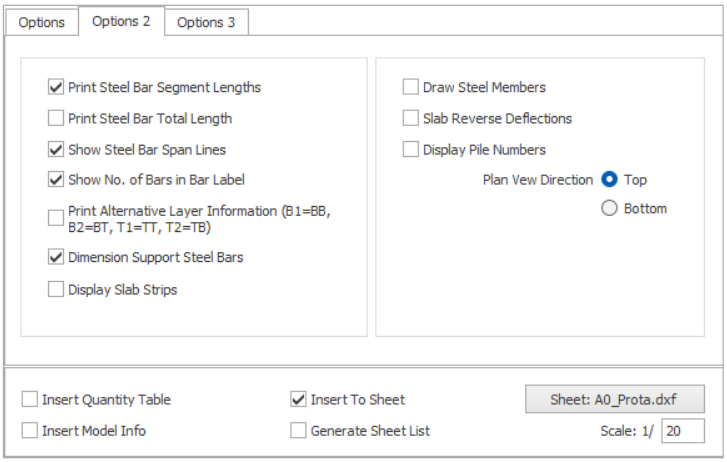
Task: Enable Print Steel Bar Total Length
Action: [56, 118]
